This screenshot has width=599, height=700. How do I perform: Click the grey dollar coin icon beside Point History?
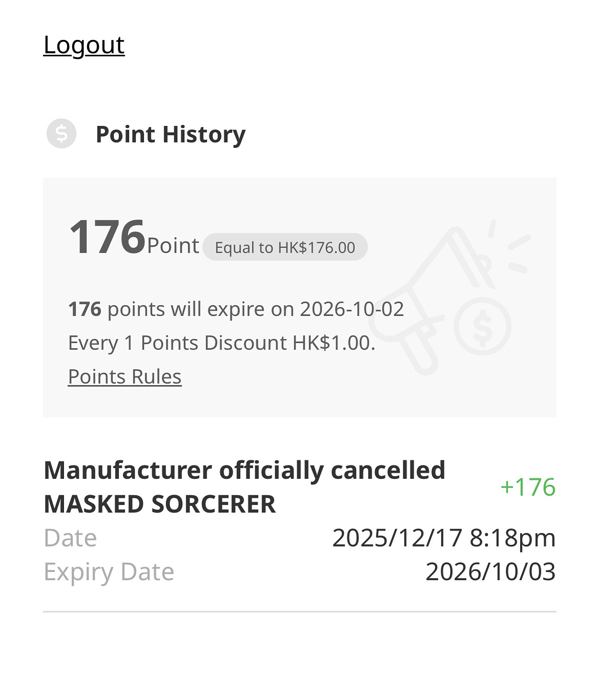point(61,134)
